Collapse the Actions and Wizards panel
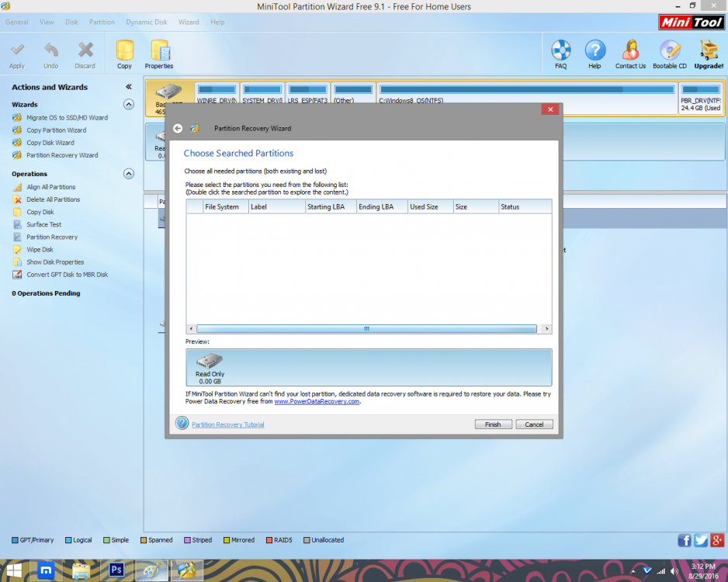 coord(129,87)
